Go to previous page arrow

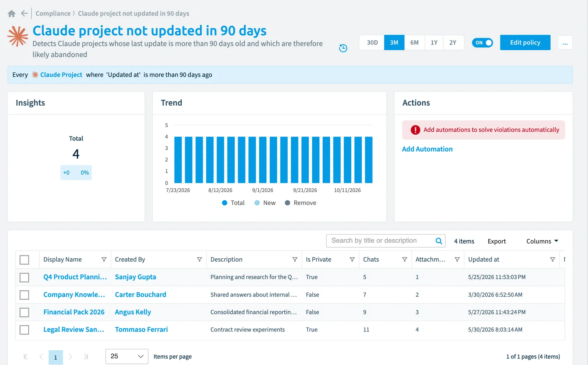(x=41, y=357)
